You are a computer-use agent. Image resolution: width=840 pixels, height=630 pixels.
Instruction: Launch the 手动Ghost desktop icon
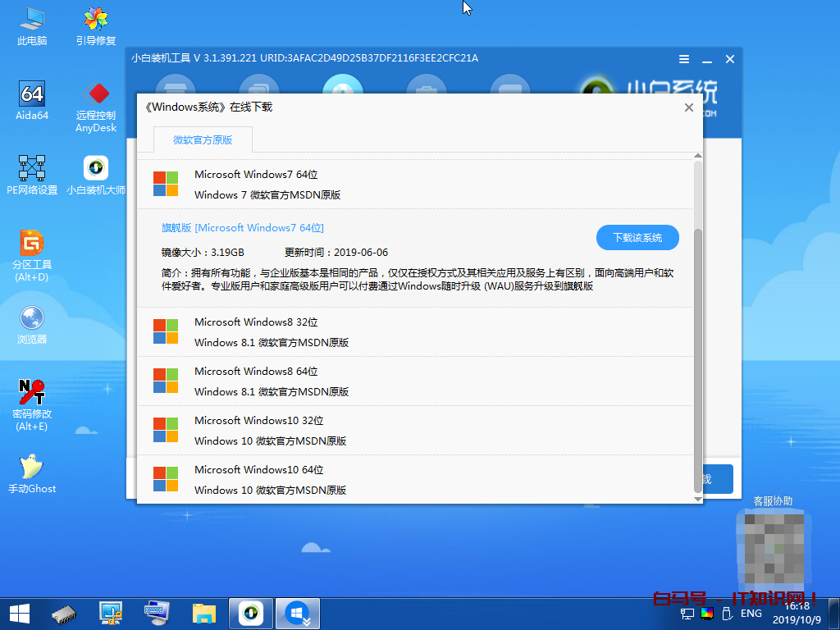tap(32, 471)
